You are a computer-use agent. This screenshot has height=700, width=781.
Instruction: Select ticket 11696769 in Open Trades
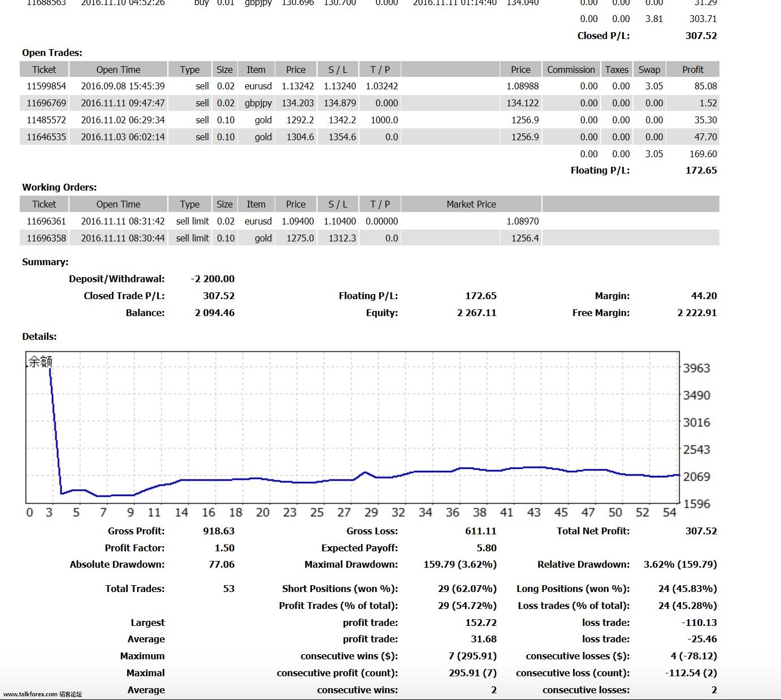pos(46,103)
